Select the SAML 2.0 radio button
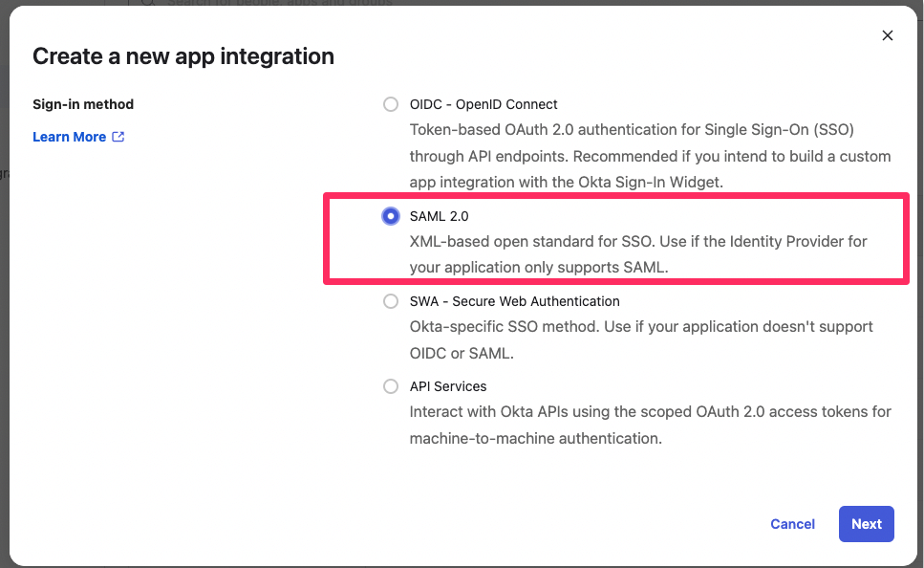This screenshot has height=568, width=924. coord(390,216)
